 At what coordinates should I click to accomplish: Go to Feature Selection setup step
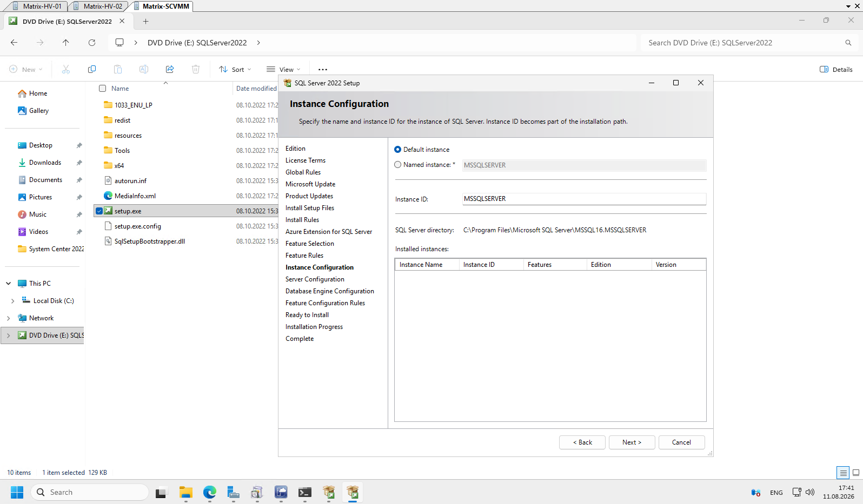coord(310,244)
